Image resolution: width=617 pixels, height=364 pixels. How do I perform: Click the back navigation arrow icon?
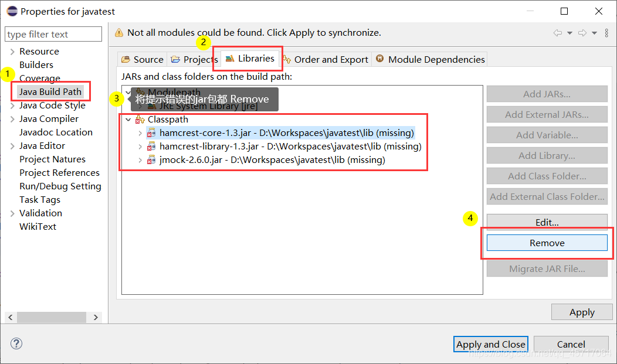[x=558, y=33]
